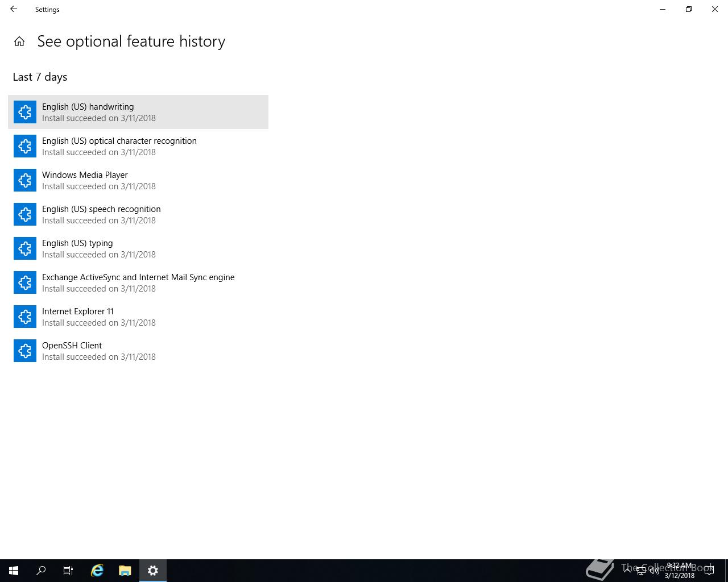Click the puzzle icon beside English (US) handwriting
Image resolution: width=728 pixels, height=582 pixels.
click(x=25, y=112)
